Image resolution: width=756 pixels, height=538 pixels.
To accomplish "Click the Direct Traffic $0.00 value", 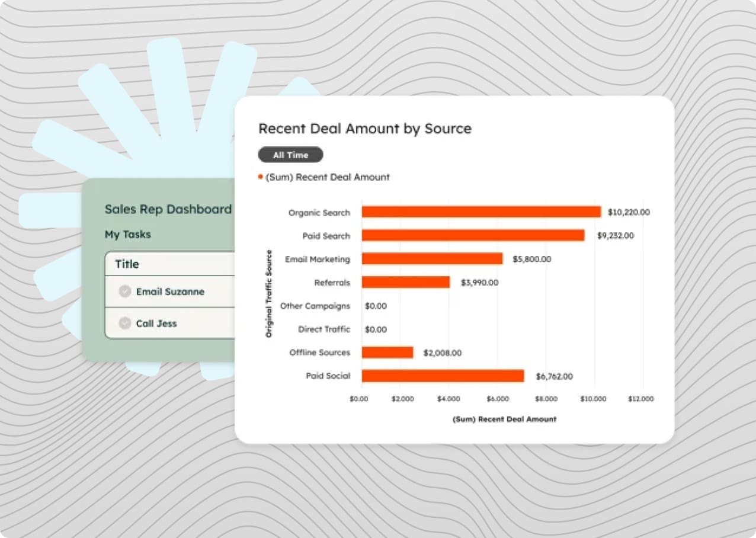I will click(x=376, y=329).
